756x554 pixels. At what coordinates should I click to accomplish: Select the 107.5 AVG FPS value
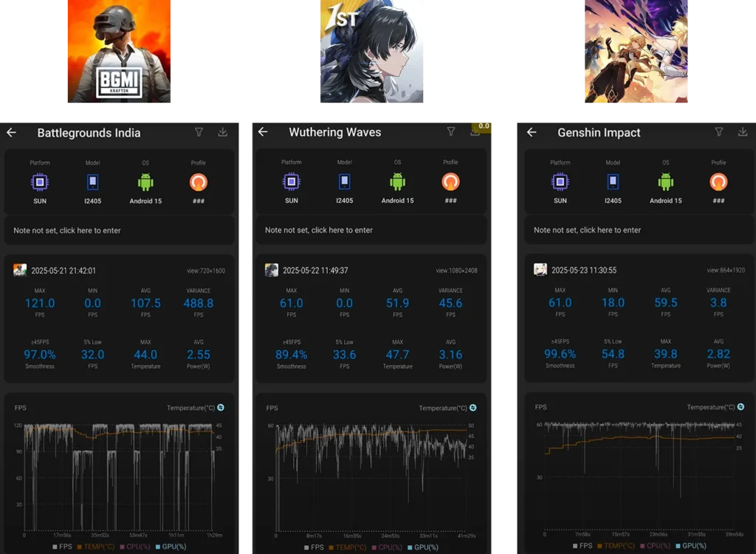pos(145,303)
